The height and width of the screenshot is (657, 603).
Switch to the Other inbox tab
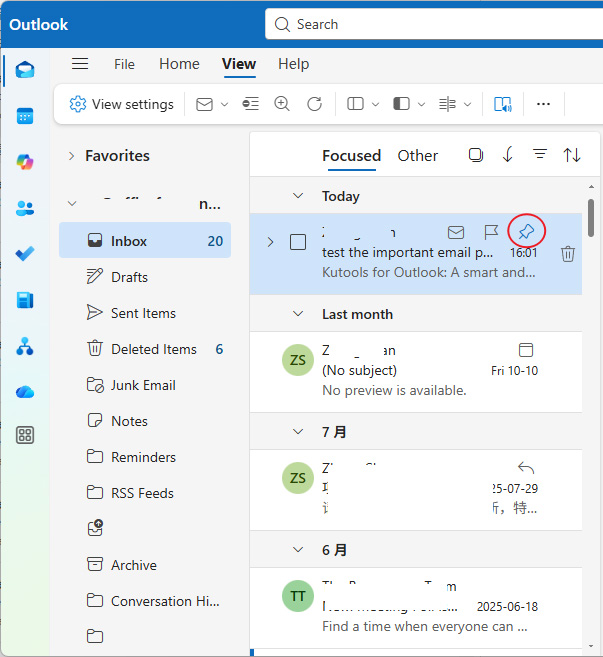[417, 156]
